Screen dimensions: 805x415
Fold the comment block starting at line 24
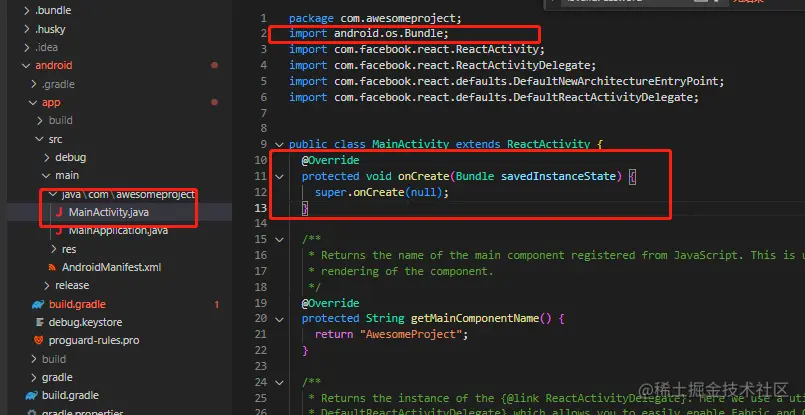[279, 383]
